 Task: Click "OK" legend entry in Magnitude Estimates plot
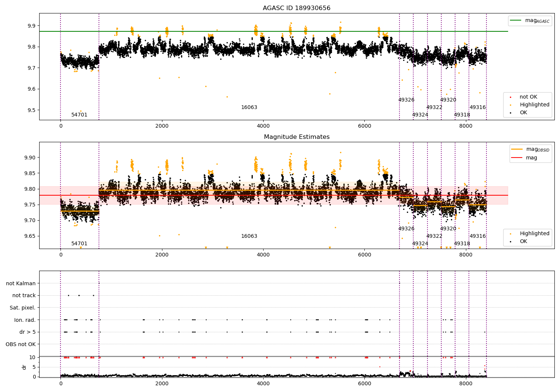coord(523,241)
